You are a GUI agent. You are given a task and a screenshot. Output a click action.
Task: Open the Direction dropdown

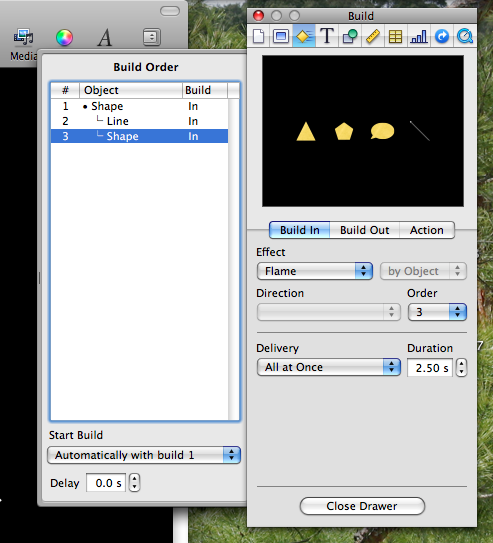click(329, 312)
